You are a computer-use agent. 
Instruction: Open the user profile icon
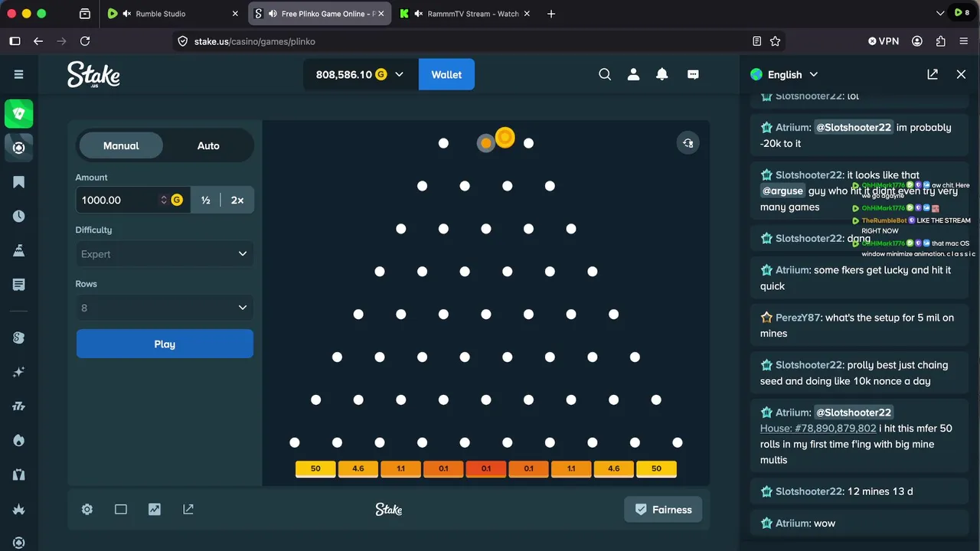[633, 74]
